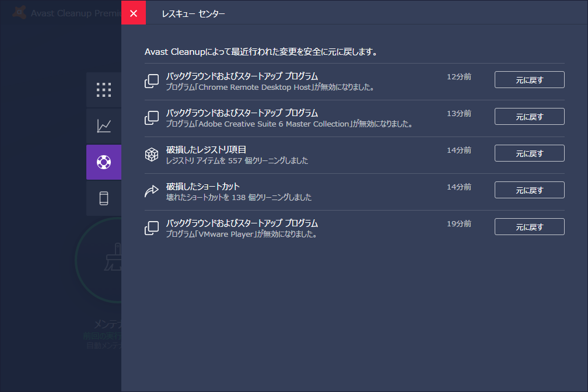
Task: Click the dimmed Avast Cleanup Premium window title
Action: pos(76,13)
